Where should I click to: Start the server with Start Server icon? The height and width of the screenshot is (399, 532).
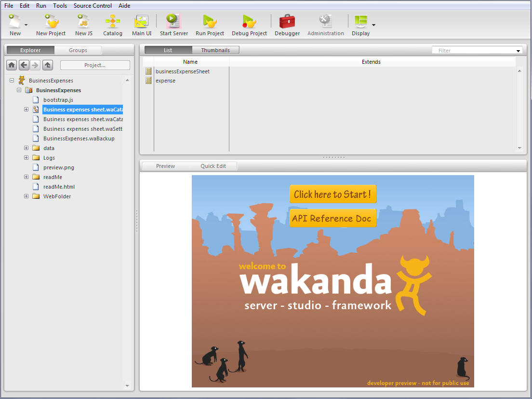click(173, 22)
